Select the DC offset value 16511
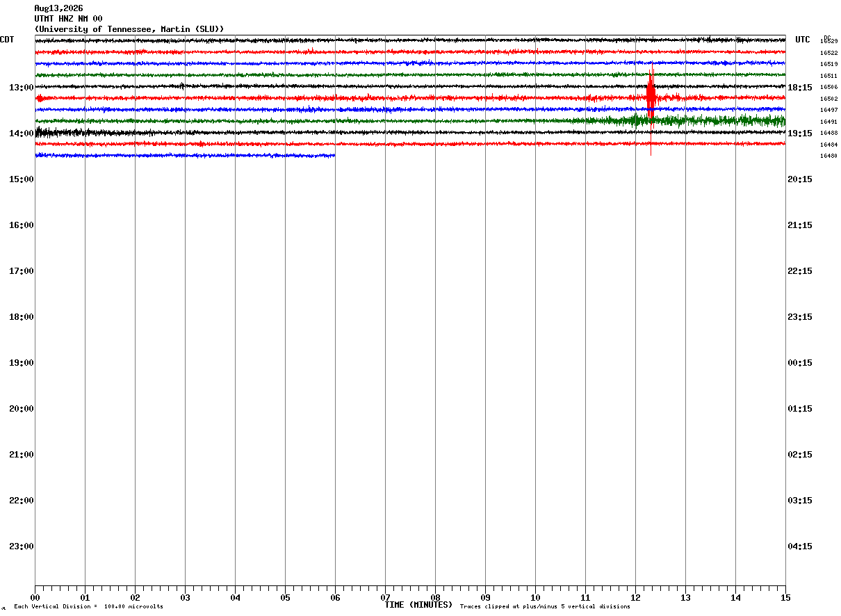The height and width of the screenshot is (616, 841). [828, 76]
